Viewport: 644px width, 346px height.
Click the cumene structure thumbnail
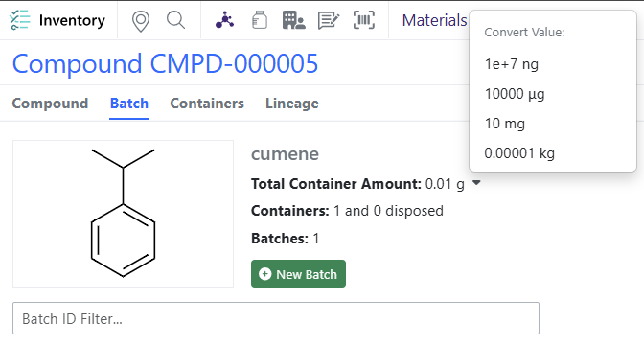coord(124,214)
